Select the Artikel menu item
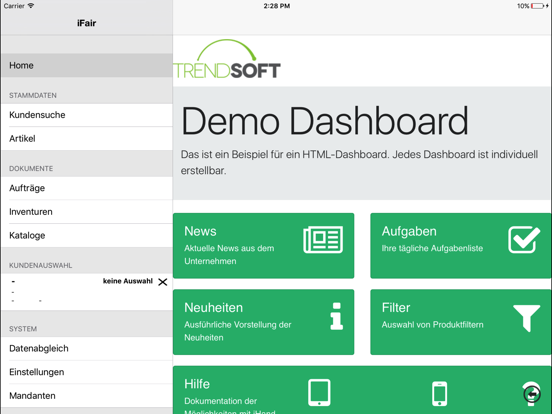 tap(87, 138)
